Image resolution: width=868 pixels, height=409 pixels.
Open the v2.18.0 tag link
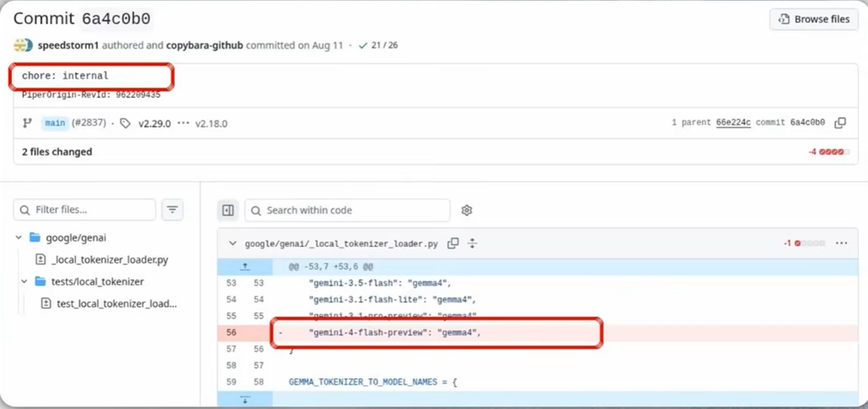coord(211,123)
